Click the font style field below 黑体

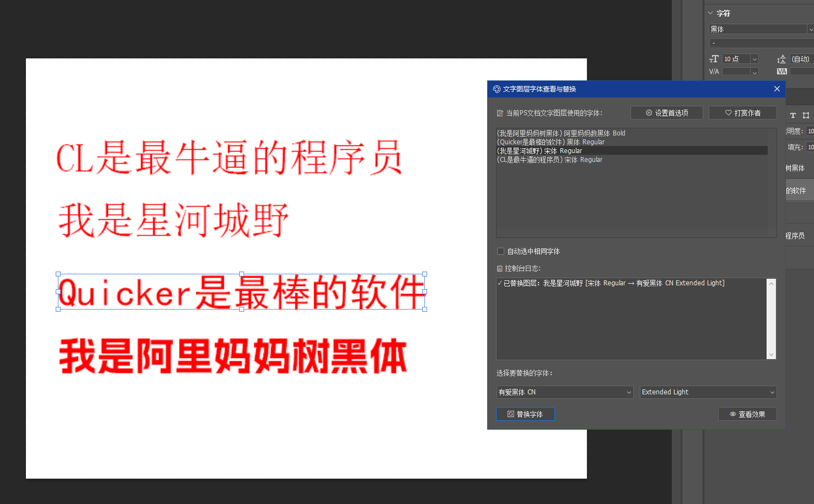click(x=761, y=43)
